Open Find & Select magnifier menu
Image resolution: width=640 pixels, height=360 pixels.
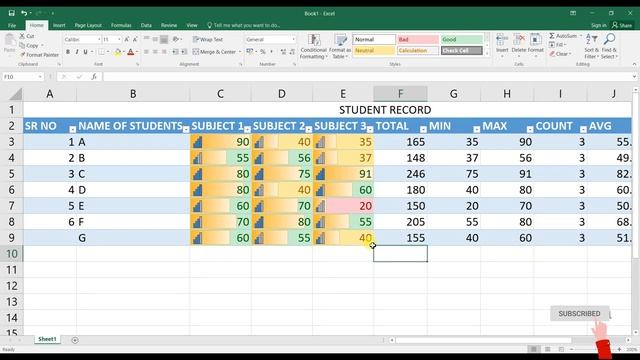click(x=609, y=46)
